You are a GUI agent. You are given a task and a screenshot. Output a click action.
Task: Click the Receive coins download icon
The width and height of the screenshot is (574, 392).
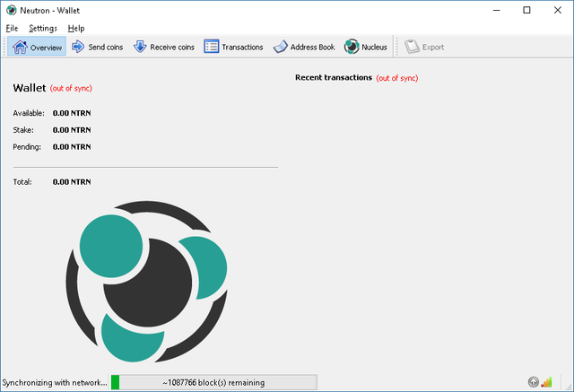pyautogui.click(x=140, y=47)
